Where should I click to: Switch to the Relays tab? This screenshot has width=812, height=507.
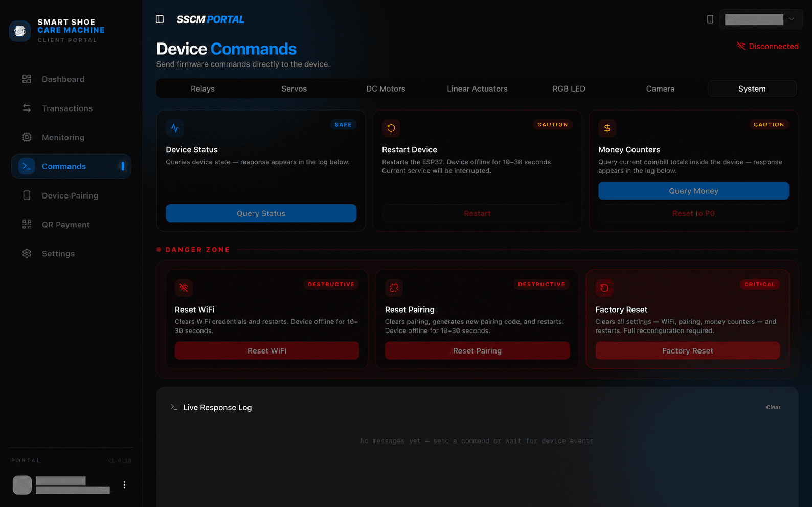coord(202,89)
